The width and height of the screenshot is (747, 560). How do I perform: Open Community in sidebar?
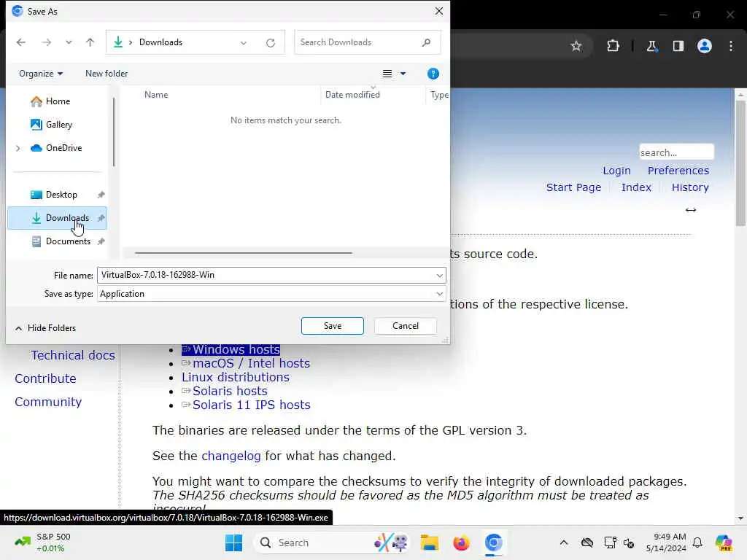point(48,402)
